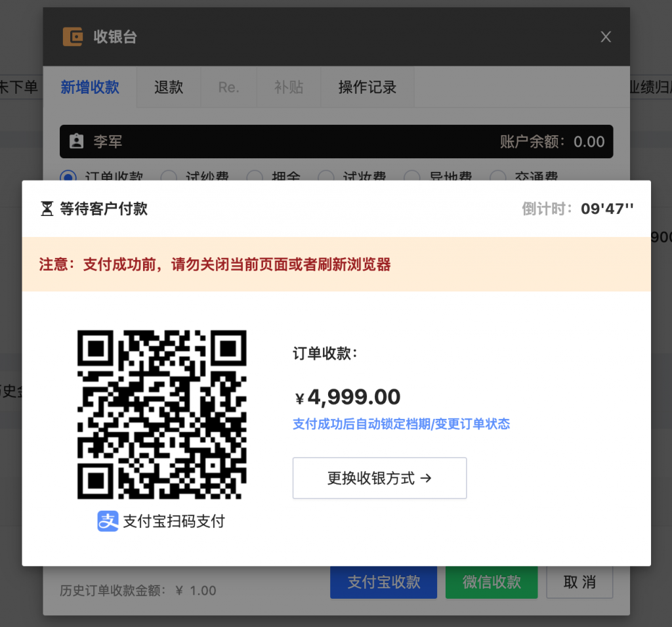Click the 支付成功后自动锁定档期 blue link text
The image size is (672, 627).
coord(362,423)
